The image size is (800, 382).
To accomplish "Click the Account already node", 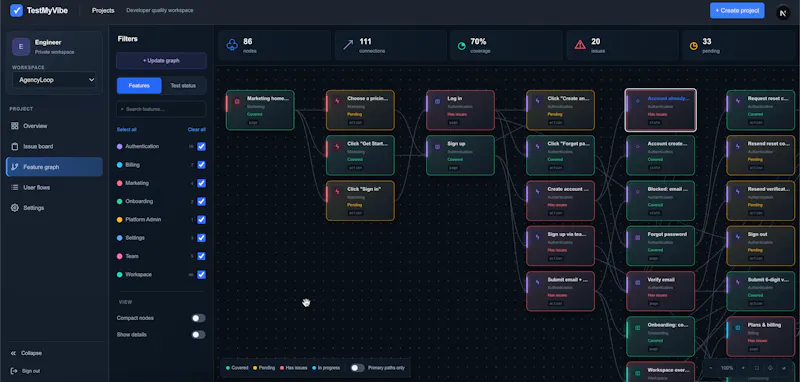I will 660,110.
